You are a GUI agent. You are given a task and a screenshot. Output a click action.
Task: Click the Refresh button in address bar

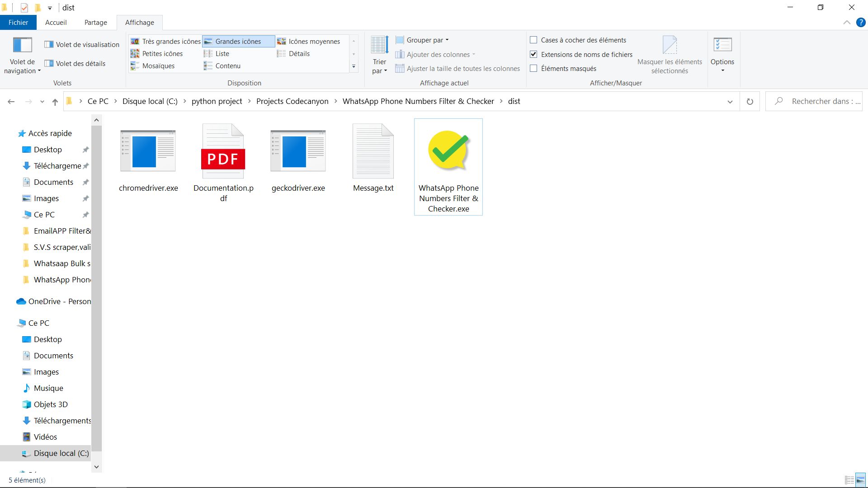tap(750, 102)
